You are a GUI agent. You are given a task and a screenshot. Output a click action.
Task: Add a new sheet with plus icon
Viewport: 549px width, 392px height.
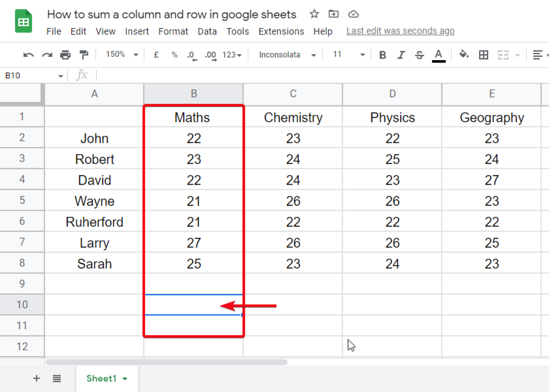[x=36, y=378]
